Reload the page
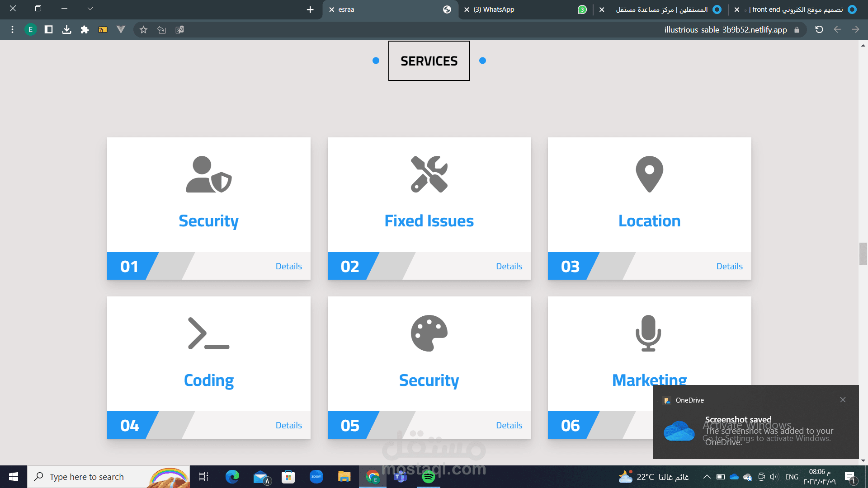 click(x=819, y=30)
